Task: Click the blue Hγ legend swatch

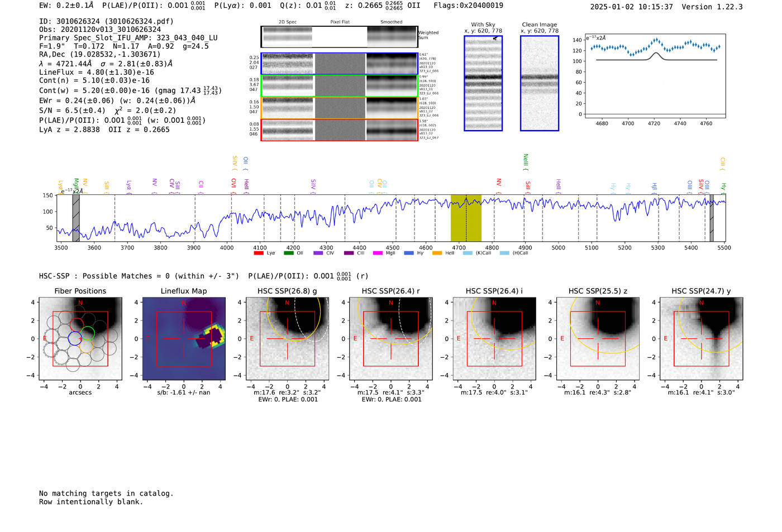Action: (x=408, y=253)
